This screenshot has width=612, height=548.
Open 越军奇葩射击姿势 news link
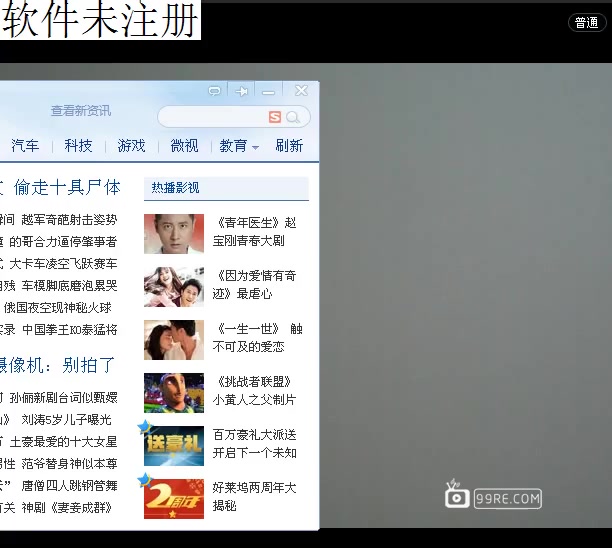tap(69, 220)
